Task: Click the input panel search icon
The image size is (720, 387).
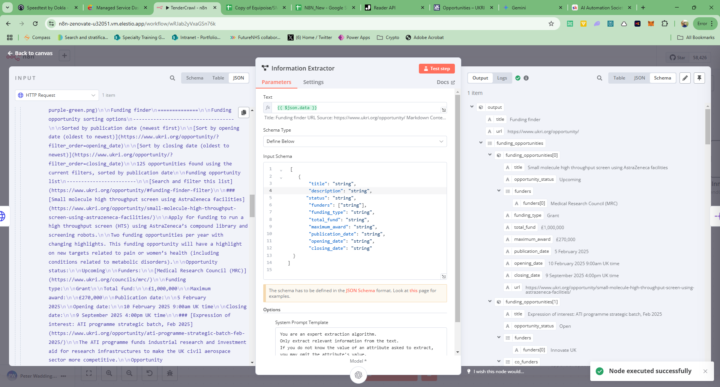Action: [x=172, y=78]
